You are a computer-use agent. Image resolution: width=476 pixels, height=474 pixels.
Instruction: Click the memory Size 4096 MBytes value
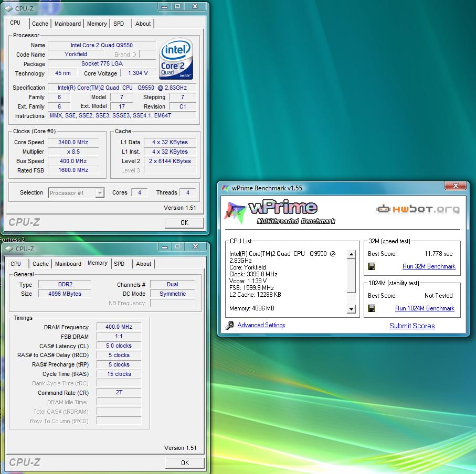pos(65,294)
